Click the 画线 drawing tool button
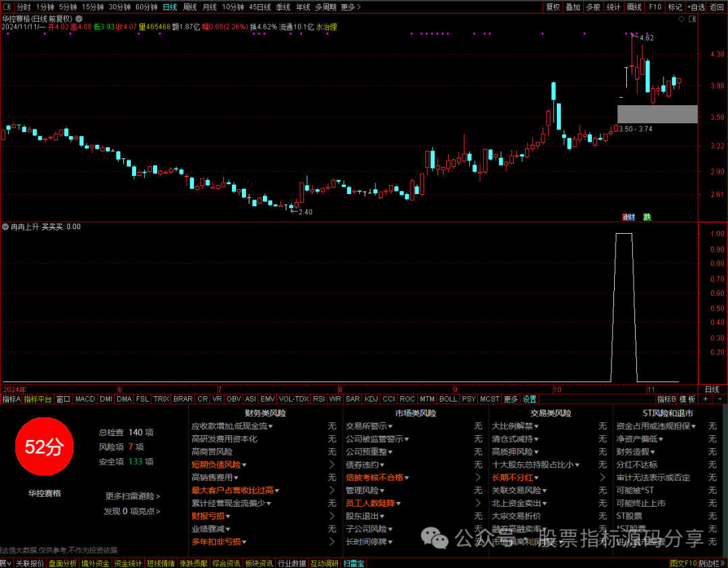Screen dimensions: 728x568 [634, 7]
